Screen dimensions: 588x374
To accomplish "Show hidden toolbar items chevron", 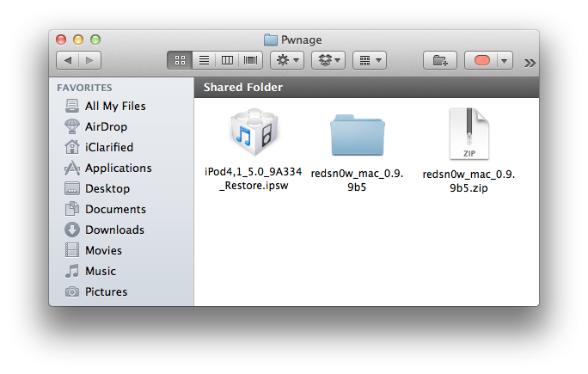I will pos(530,62).
